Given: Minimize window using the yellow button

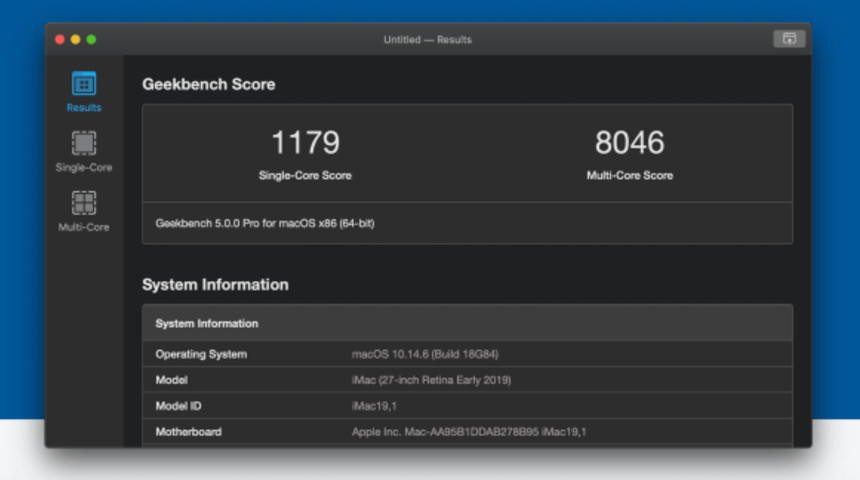Looking at the screenshot, I should [x=76, y=39].
